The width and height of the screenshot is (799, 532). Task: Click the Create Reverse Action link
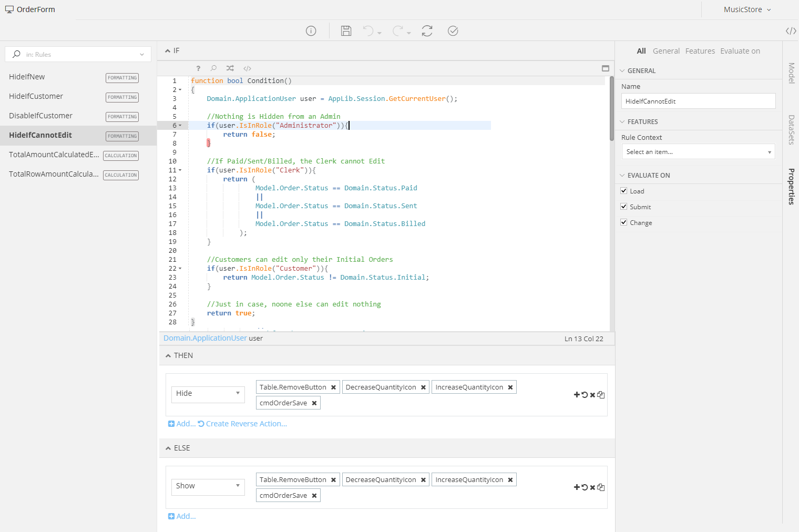coord(246,424)
